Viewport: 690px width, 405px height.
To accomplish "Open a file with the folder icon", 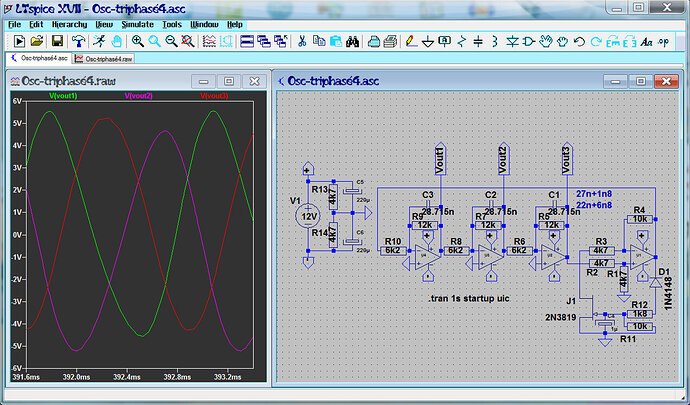I will click(37, 41).
